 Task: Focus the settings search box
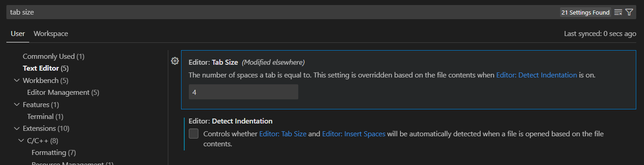tap(283, 12)
